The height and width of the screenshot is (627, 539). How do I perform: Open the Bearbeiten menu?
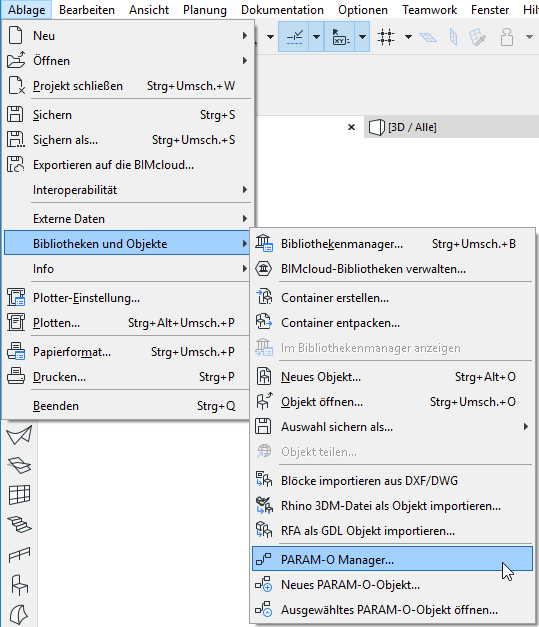pyautogui.click(x=87, y=10)
